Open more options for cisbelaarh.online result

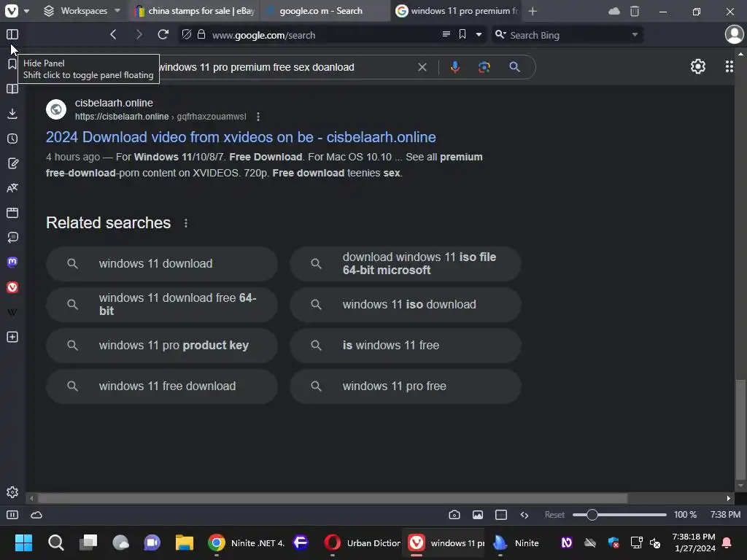pos(258,117)
